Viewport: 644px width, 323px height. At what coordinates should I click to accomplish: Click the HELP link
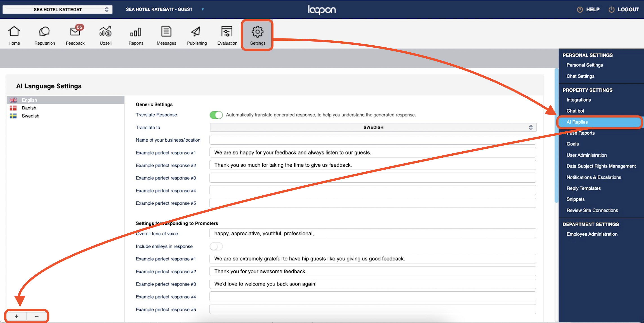[593, 9]
